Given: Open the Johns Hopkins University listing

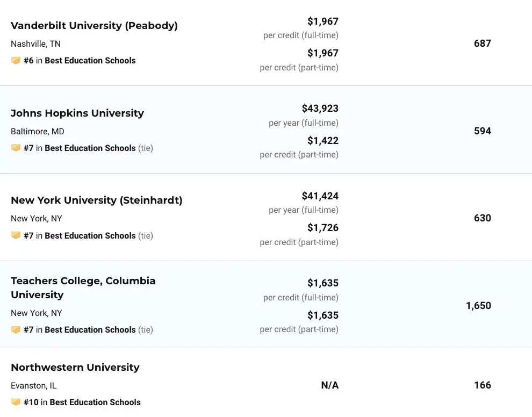Looking at the screenshot, I should click(77, 113).
